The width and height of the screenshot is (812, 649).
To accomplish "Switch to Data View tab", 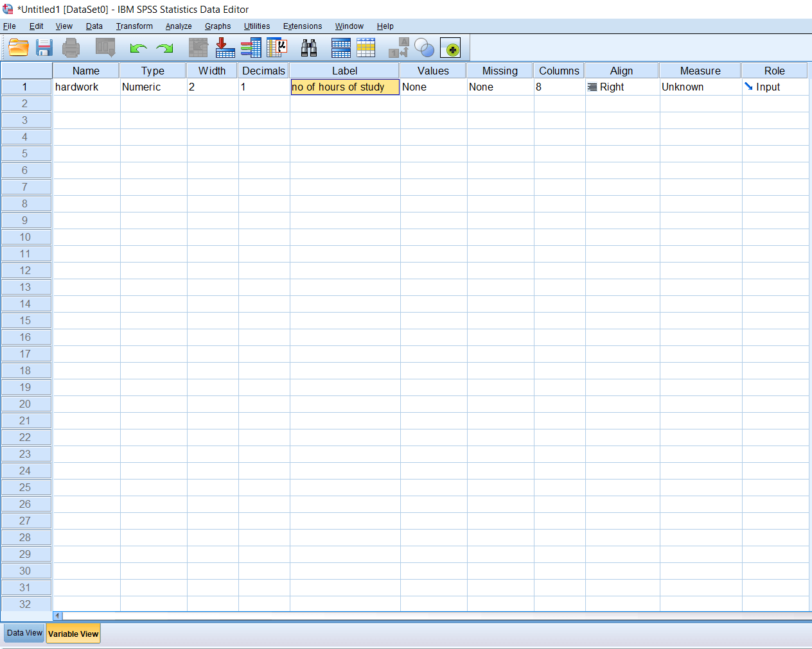I will [24, 633].
